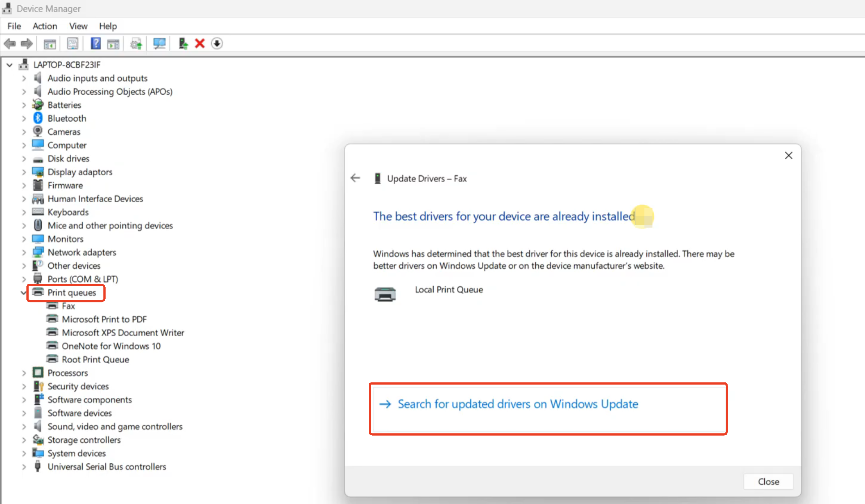Select Audio Processing Objects (APOs)
The width and height of the screenshot is (865, 504).
click(110, 92)
